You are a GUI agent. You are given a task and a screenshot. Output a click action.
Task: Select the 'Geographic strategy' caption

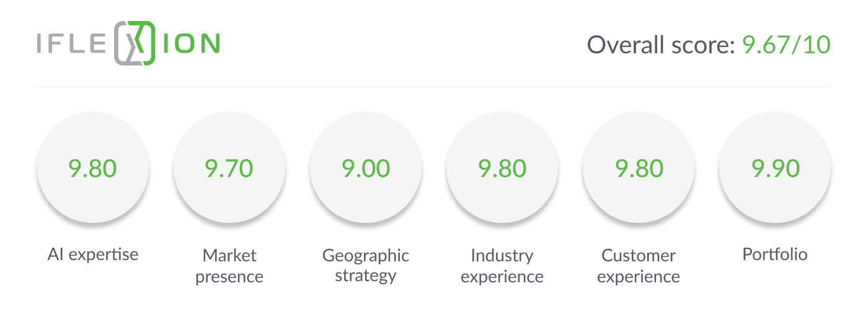(366, 266)
